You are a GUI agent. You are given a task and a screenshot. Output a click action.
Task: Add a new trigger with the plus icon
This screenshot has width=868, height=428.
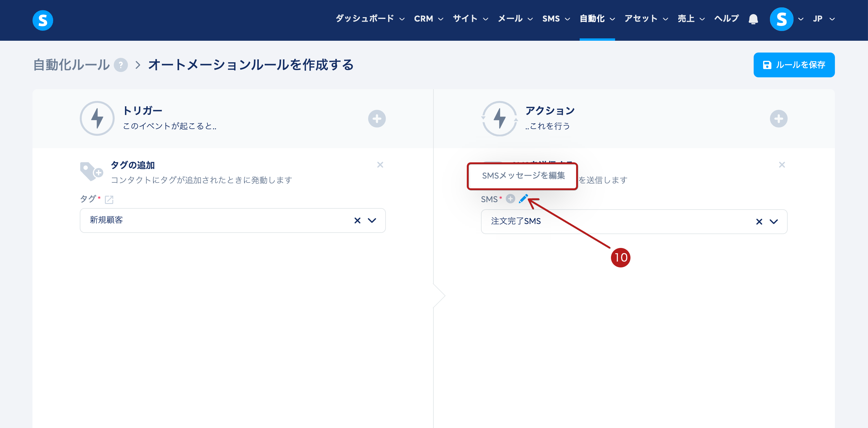tap(377, 119)
